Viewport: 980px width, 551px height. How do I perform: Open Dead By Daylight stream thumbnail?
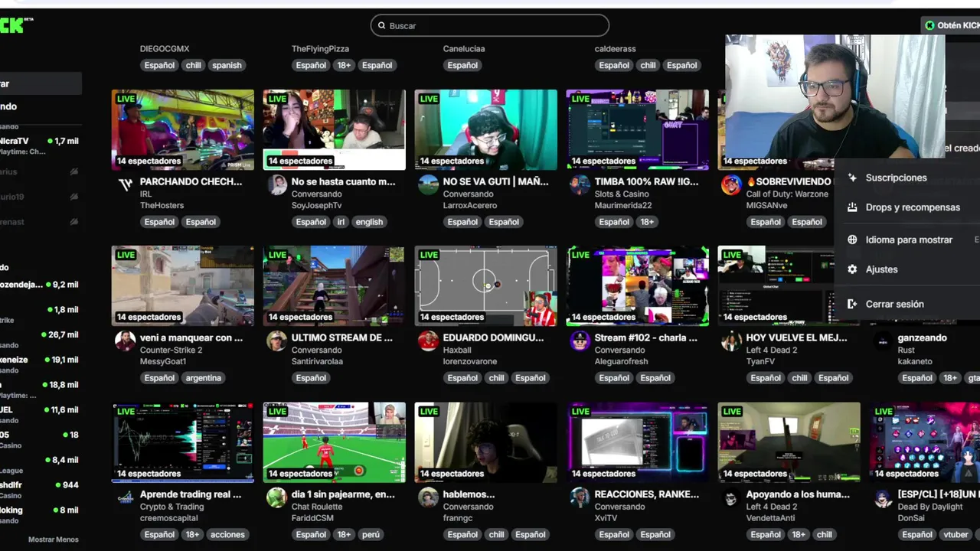(925, 442)
